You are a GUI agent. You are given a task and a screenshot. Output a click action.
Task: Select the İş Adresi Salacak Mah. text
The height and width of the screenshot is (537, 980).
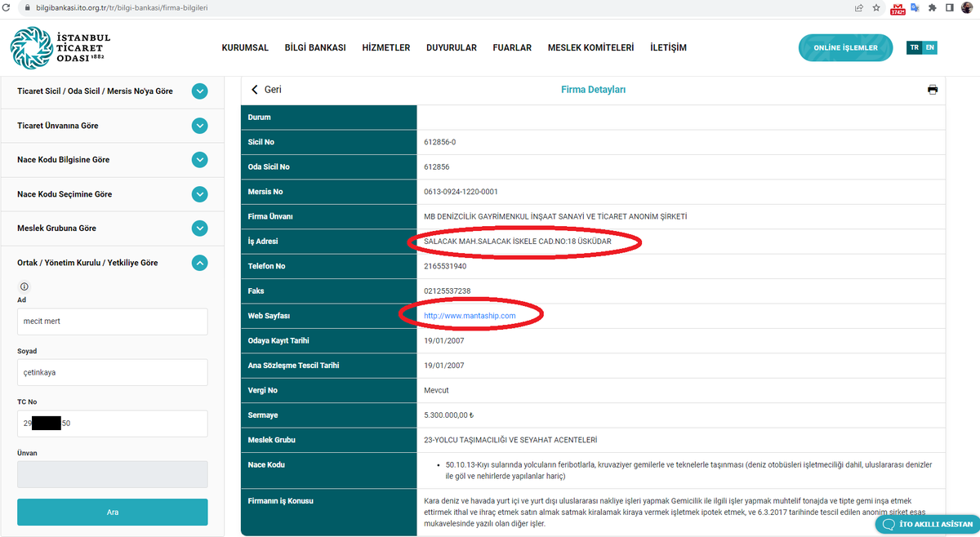pyautogui.click(x=518, y=242)
